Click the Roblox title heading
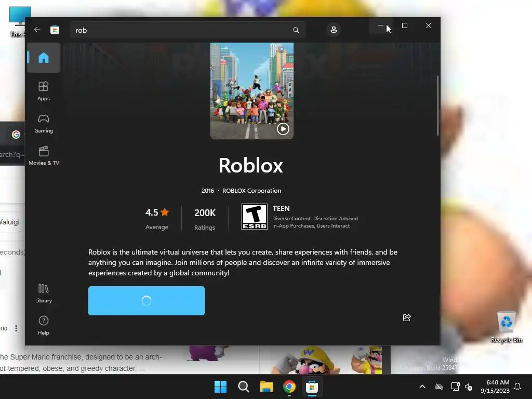The height and width of the screenshot is (399, 532). 251,166
